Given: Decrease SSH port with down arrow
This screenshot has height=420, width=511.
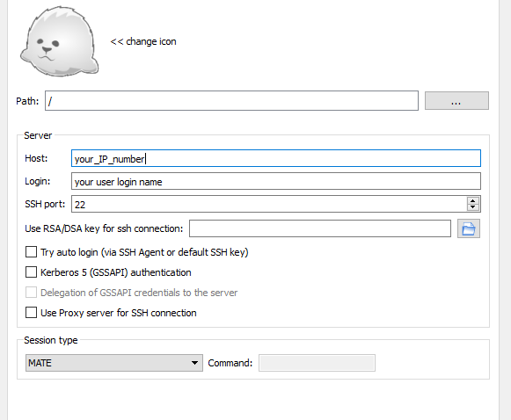Looking at the screenshot, I should click(473, 207).
